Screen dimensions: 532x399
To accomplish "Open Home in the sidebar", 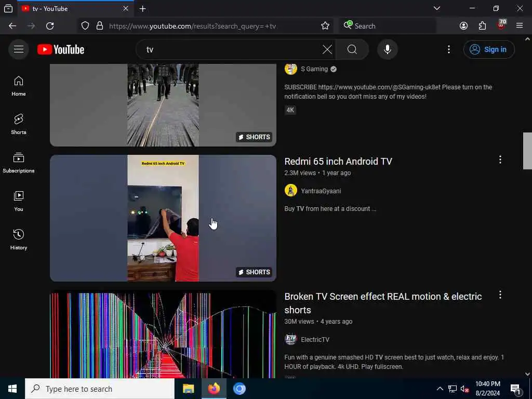I will point(19,86).
